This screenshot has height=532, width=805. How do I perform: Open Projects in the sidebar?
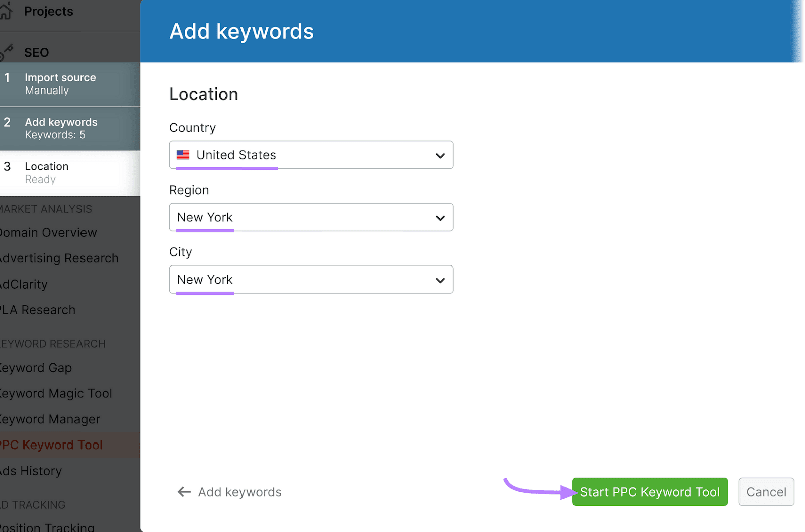(49, 11)
